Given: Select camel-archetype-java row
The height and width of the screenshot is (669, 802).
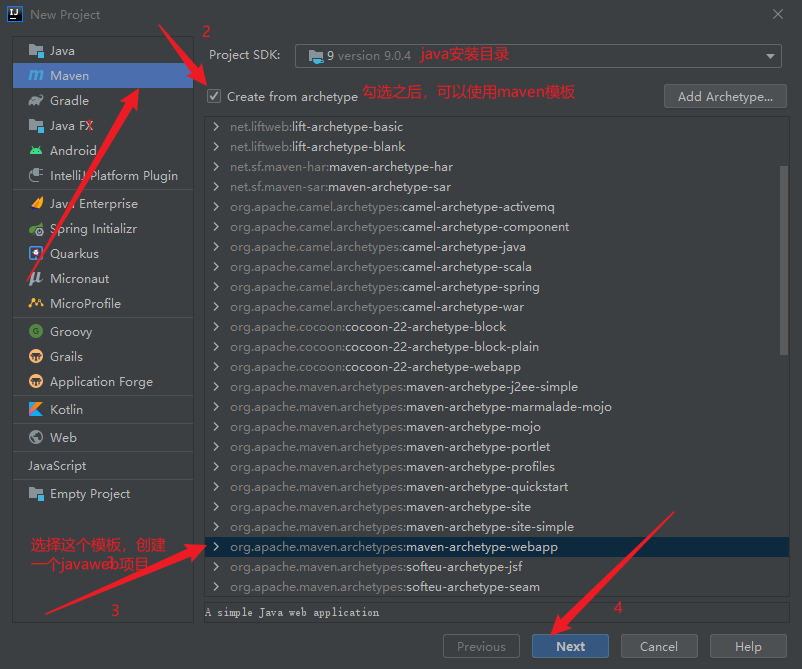Looking at the screenshot, I should click(x=497, y=247).
